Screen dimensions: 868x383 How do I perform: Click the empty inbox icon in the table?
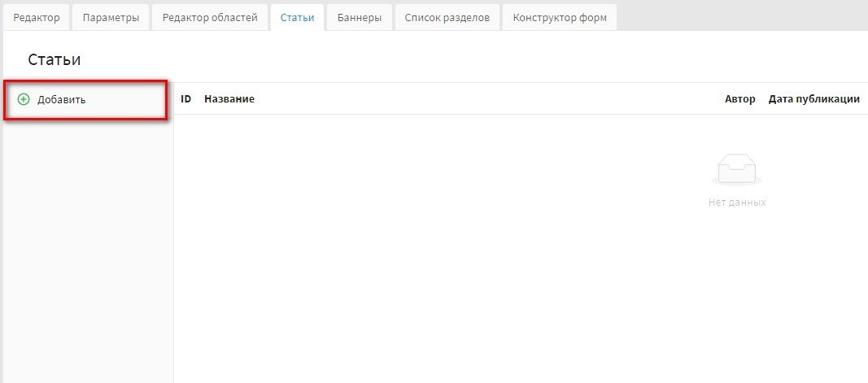click(x=737, y=171)
